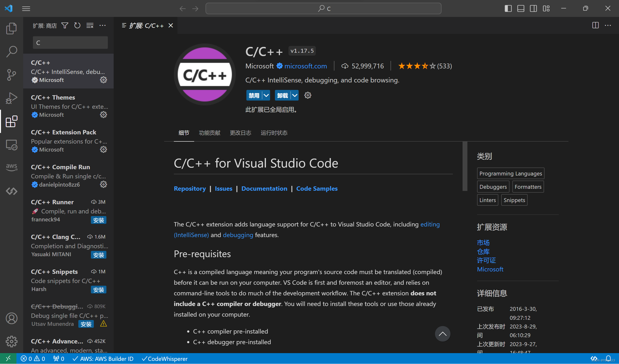This screenshot has height=364, width=619.
Task: Open the Search view in activity bar
Action: (x=11, y=51)
